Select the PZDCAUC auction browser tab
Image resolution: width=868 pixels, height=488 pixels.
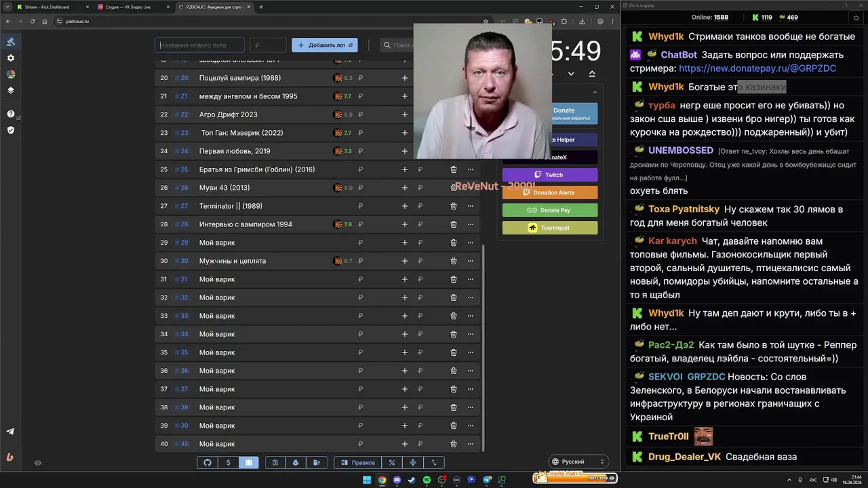[214, 7]
